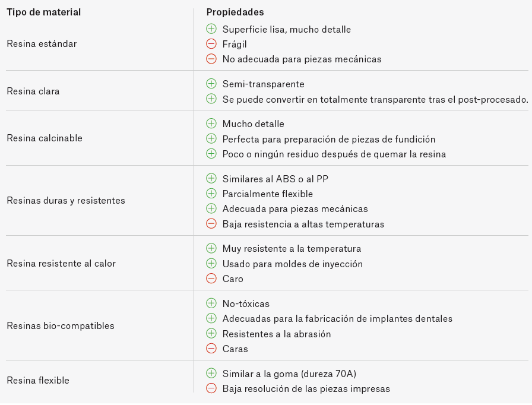Click the plus icon next to "Resistentes a la abrasión"
This screenshot has height=405, width=532.
point(211,334)
